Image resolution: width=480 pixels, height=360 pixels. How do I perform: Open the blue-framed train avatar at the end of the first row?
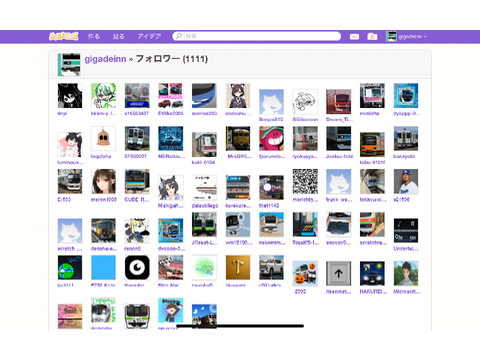[x=406, y=96]
